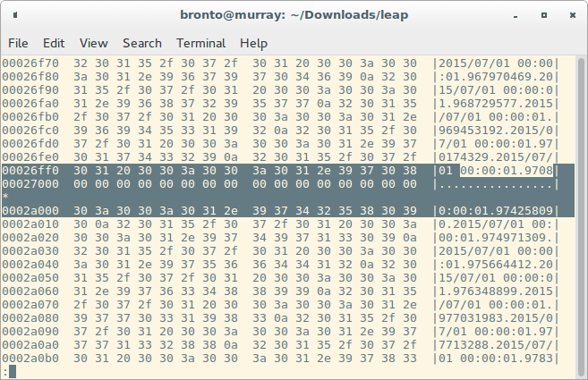
Task: Click the highlighted offset 0002a000
Action: coord(29,209)
